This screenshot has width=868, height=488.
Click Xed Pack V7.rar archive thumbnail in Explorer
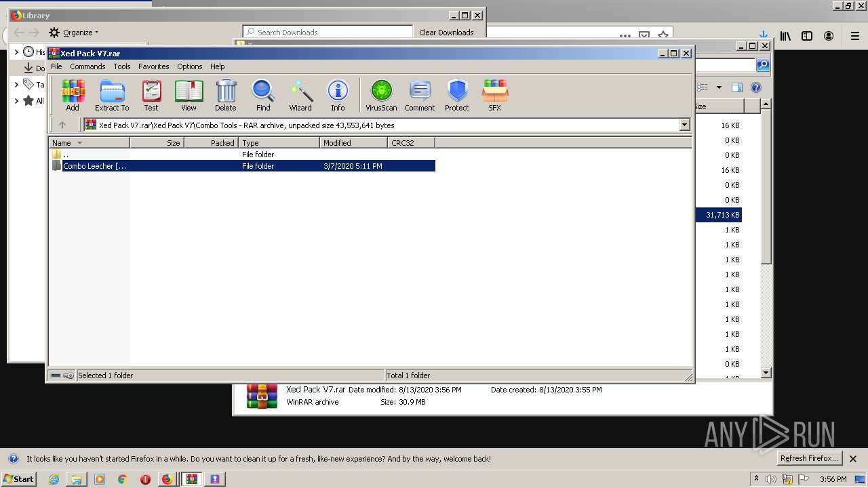pos(262,396)
